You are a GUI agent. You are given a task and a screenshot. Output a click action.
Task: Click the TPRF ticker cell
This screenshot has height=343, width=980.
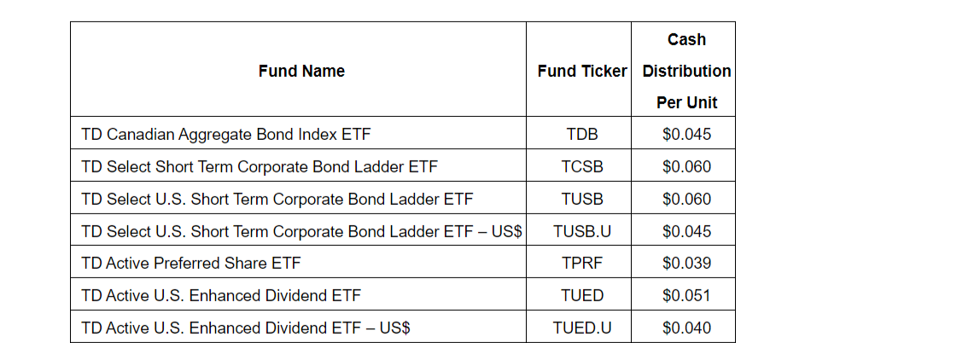point(582,263)
